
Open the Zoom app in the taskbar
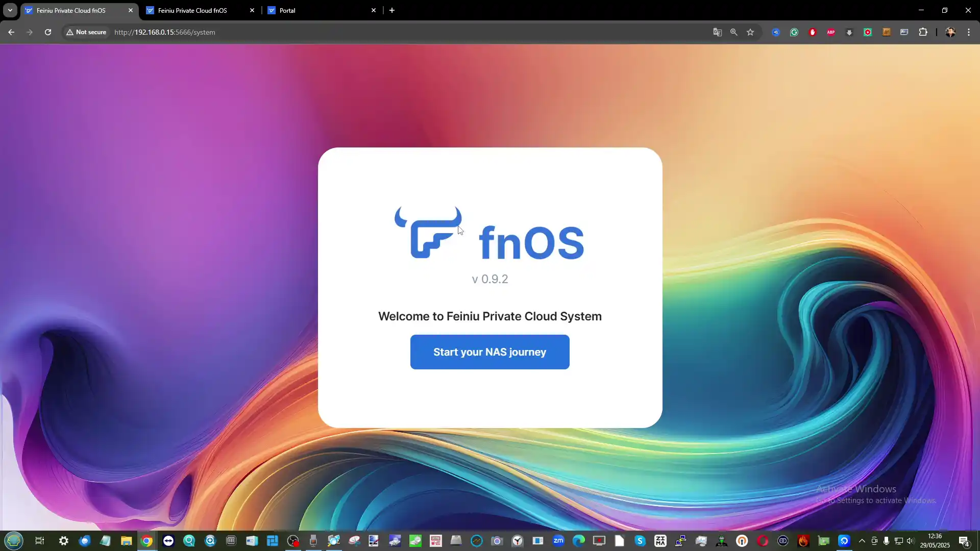click(558, 541)
